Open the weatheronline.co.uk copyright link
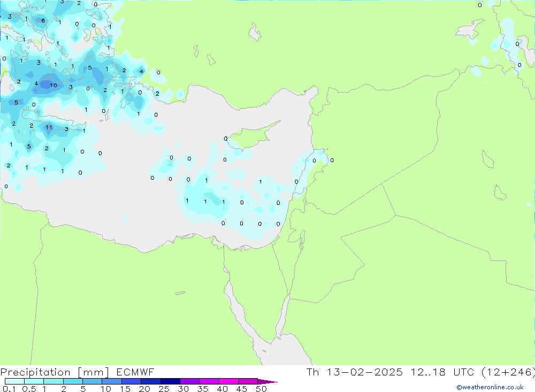535x392 pixels. (x=490, y=387)
